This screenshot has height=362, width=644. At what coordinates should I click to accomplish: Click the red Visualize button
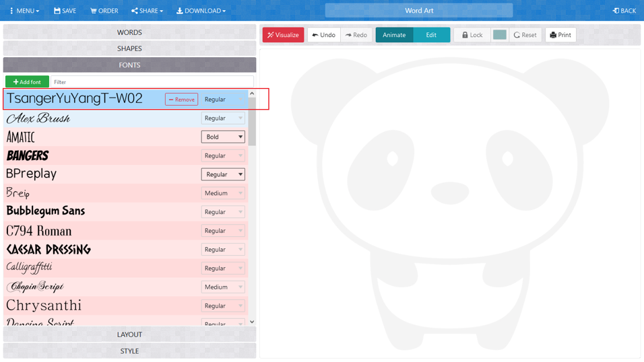(283, 35)
